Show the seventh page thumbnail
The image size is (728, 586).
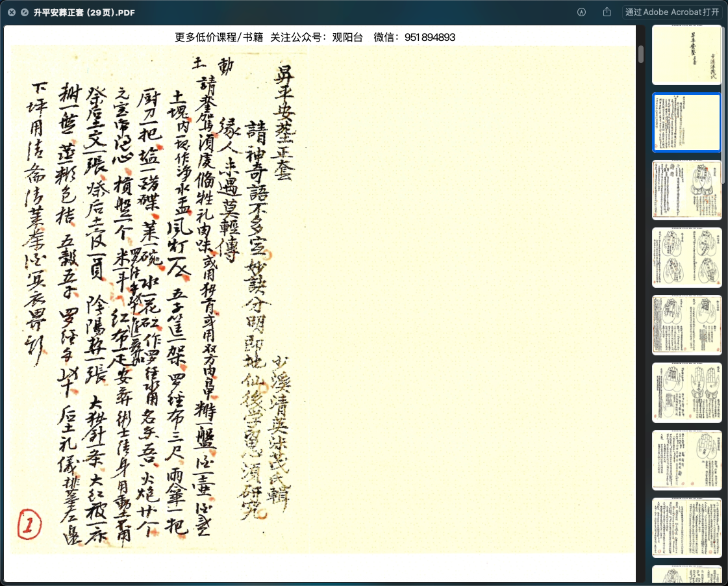pyautogui.click(x=686, y=461)
